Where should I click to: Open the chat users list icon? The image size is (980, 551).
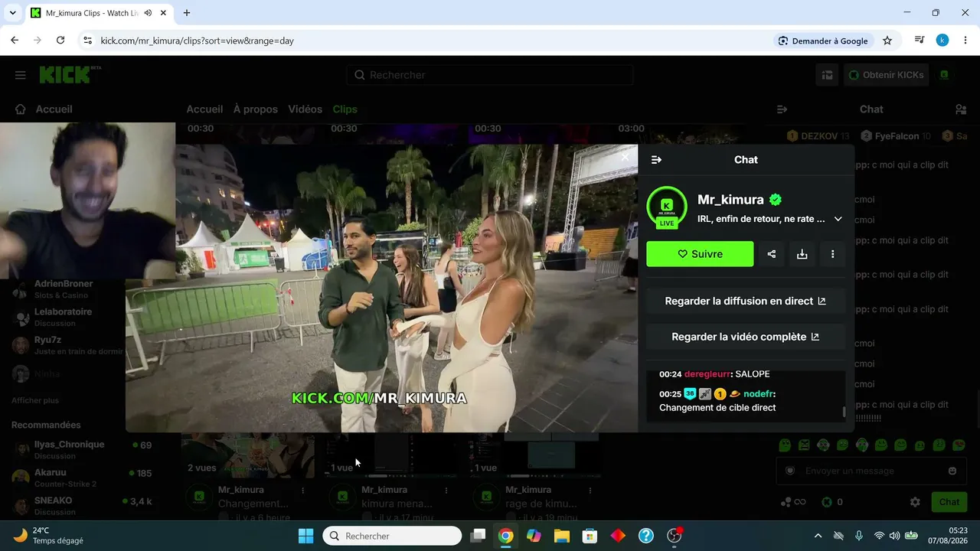961,109
